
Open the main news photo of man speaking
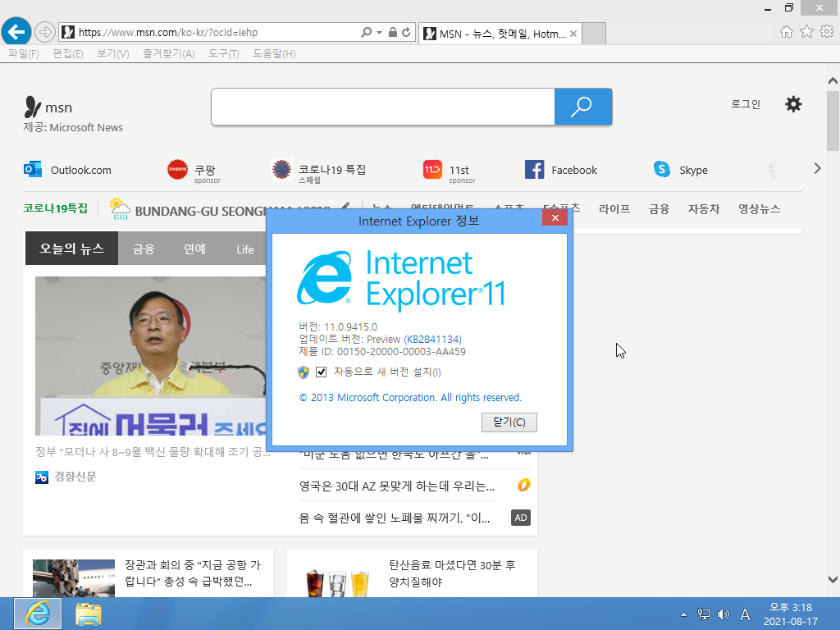click(x=151, y=356)
